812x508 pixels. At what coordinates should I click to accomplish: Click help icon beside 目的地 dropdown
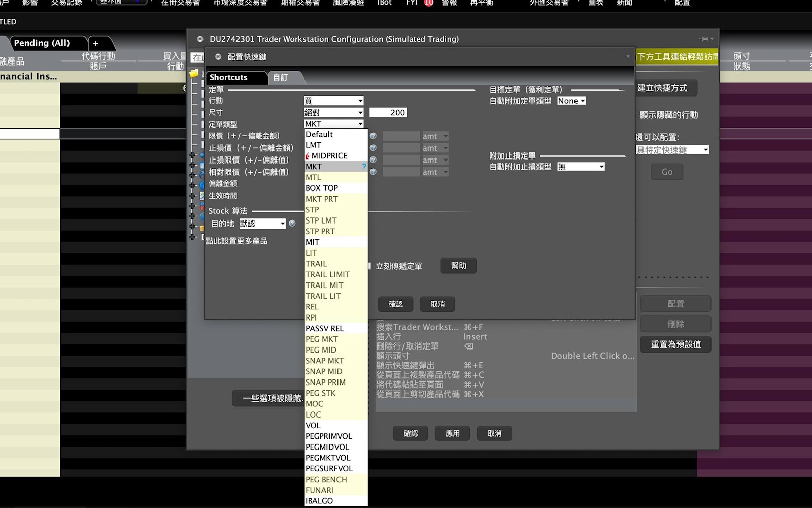[292, 224]
